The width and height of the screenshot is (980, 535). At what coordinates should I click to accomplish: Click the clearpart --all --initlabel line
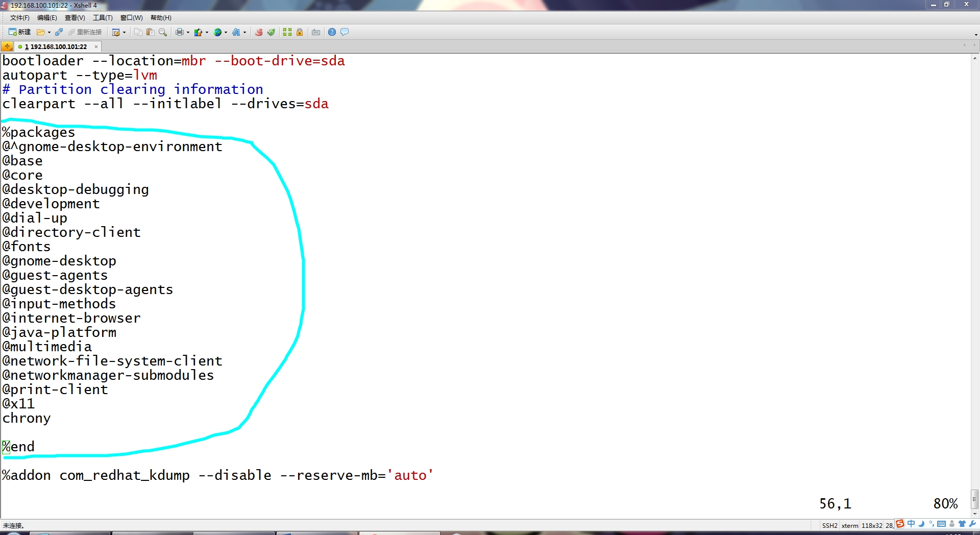tap(165, 104)
